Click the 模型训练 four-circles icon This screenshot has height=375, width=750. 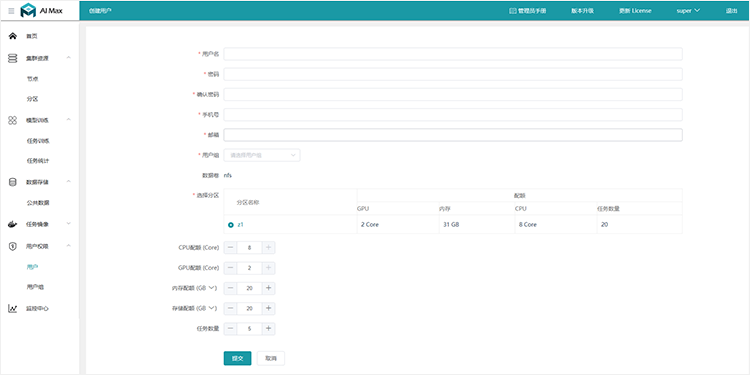(x=13, y=120)
